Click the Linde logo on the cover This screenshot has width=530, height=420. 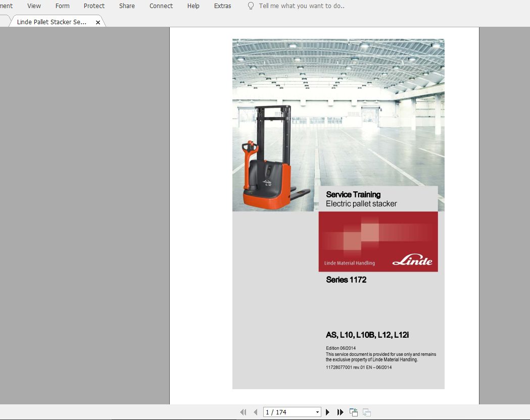point(412,259)
